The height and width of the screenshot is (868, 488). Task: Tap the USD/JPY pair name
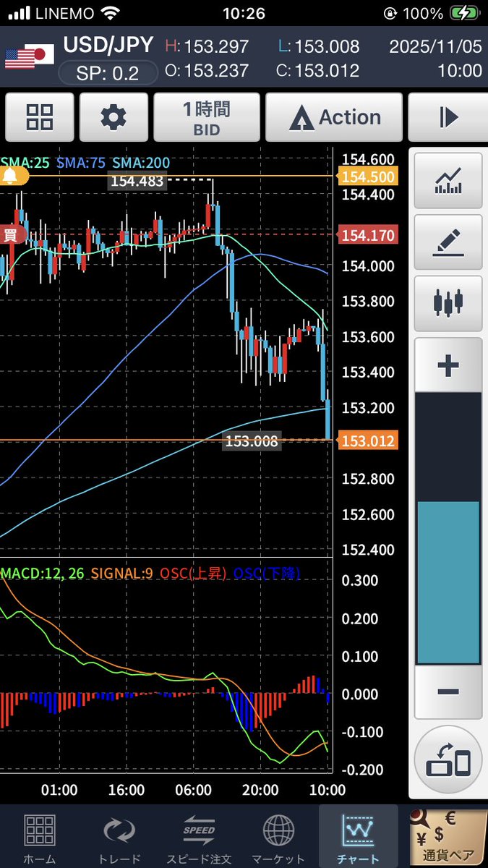click(108, 45)
